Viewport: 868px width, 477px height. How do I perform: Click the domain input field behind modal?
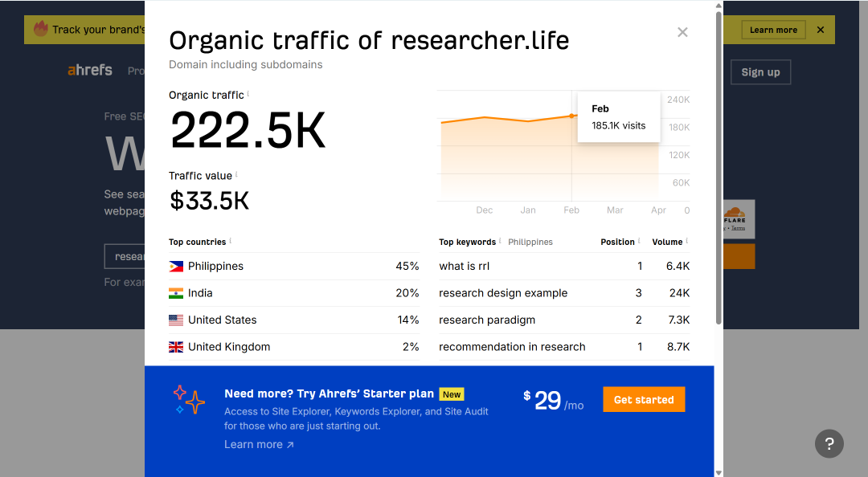(x=125, y=257)
